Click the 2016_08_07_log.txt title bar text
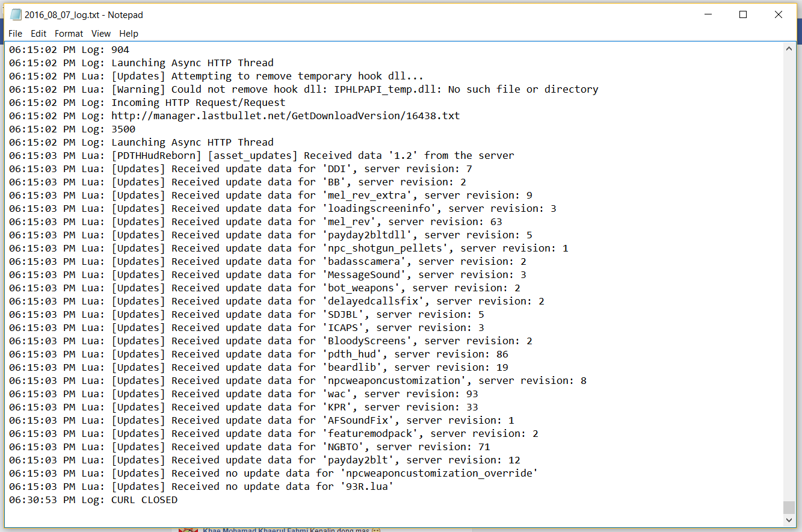This screenshot has width=802, height=532. pyautogui.click(x=84, y=14)
